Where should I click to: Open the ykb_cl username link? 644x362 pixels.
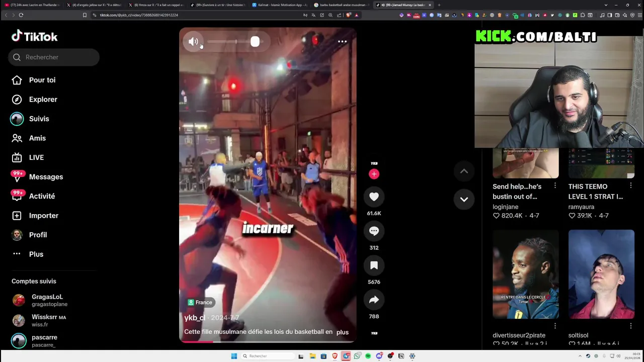(x=195, y=318)
